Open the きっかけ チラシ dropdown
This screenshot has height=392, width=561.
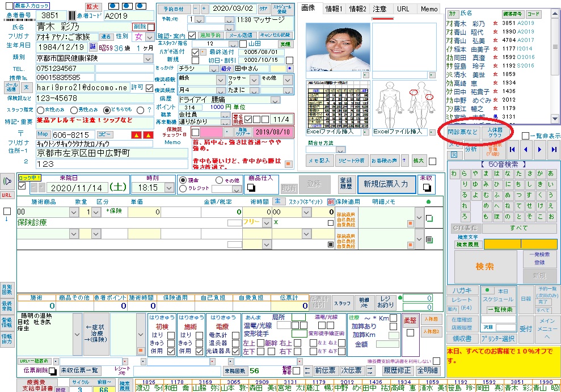pyautogui.click(x=214, y=69)
